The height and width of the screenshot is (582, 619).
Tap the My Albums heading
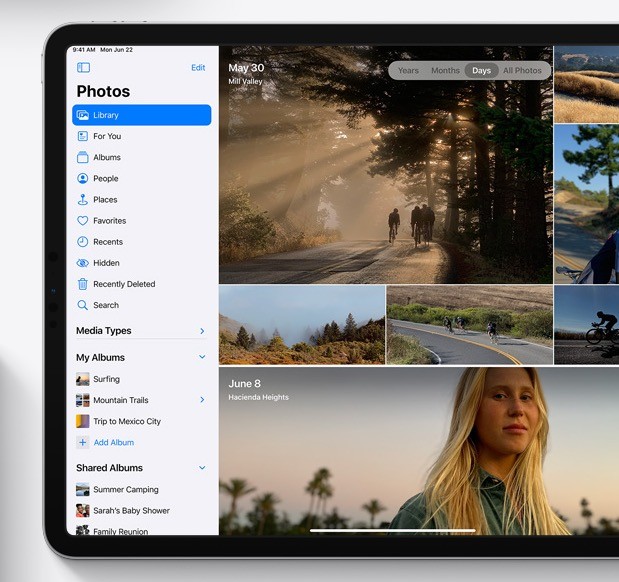100,358
